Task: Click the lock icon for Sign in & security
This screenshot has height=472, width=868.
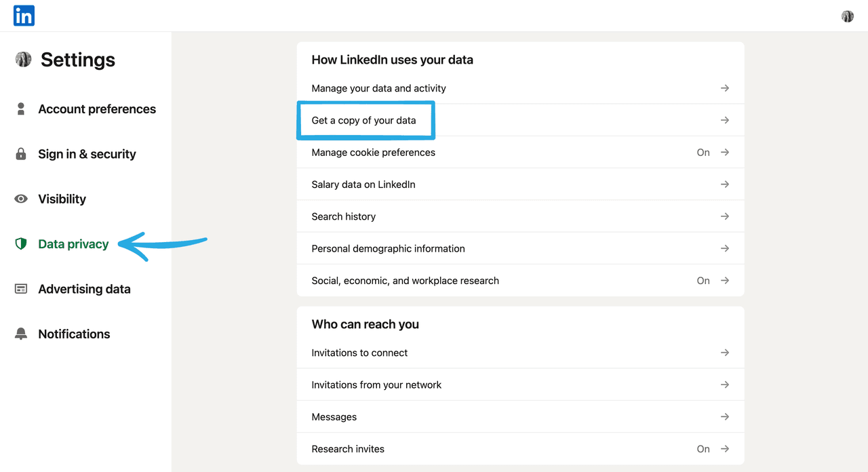Action: 21,154
